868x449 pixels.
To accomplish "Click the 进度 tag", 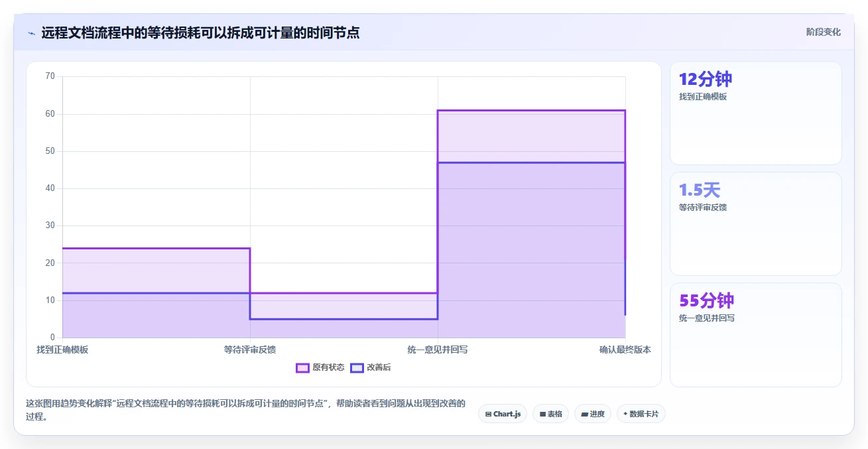I will (x=592, y=414).
